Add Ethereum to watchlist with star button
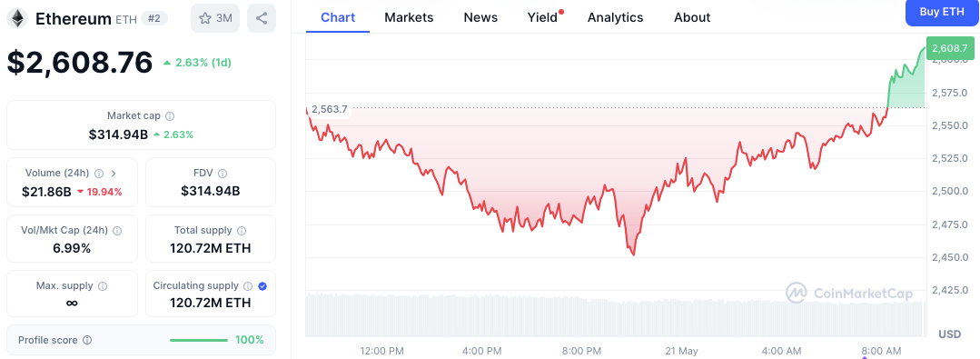The width and height of the screenshot is (980, 359). pyautogui.click(x=215, y=18)
